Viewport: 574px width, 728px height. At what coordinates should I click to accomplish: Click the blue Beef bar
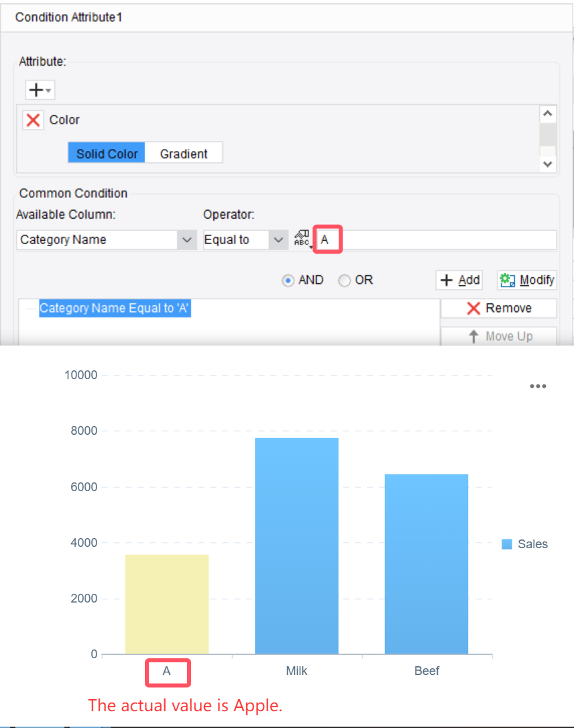coord(426,564)
